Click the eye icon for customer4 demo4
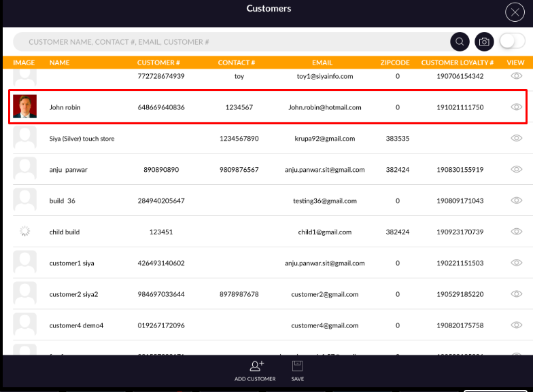Image resolution: width=533 pixels, height=392 pixels. tap(516, 325)
